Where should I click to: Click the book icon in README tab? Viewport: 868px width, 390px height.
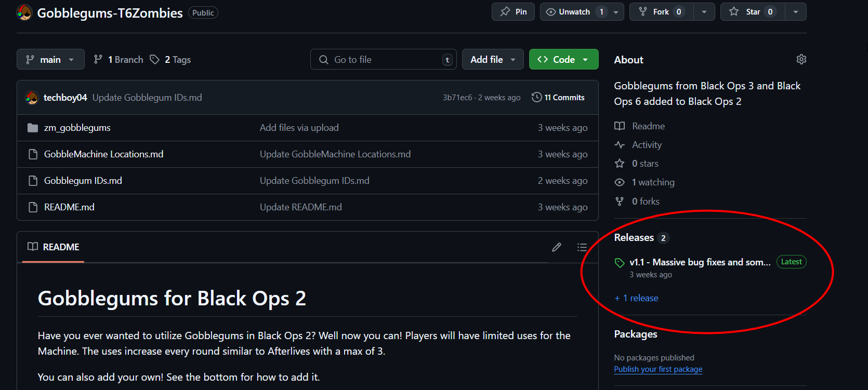(33, 247)
